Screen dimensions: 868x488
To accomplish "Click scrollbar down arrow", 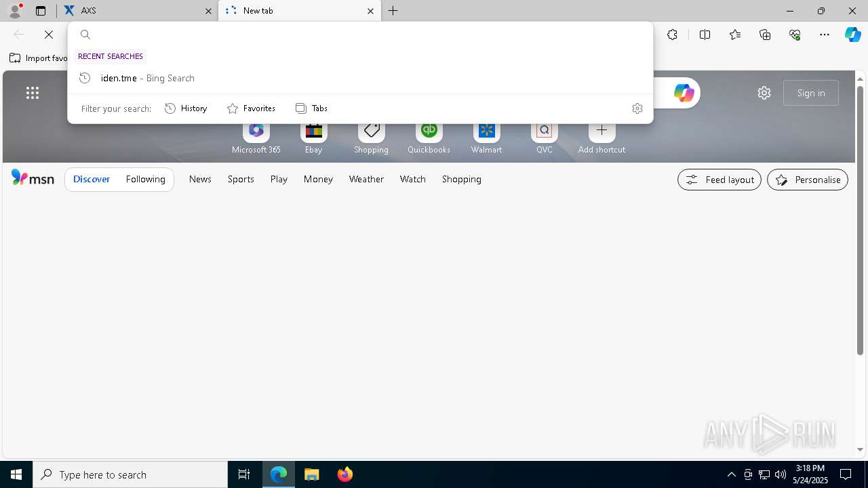I will (861, 449).
